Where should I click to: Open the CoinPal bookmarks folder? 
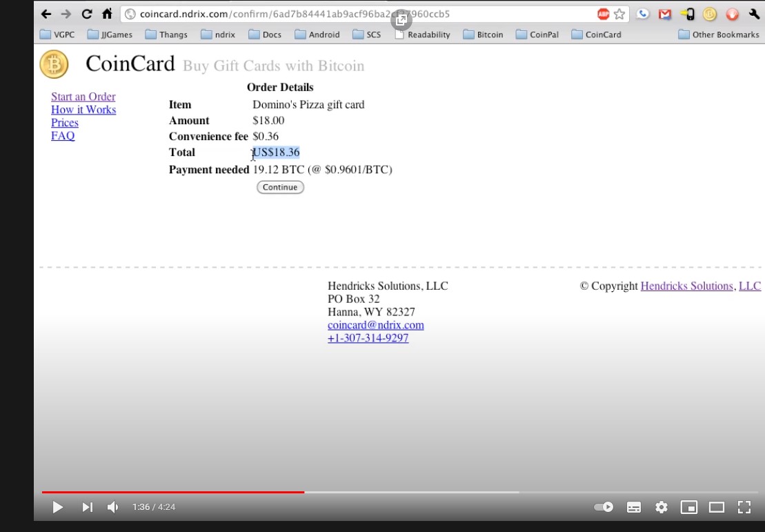537,35
